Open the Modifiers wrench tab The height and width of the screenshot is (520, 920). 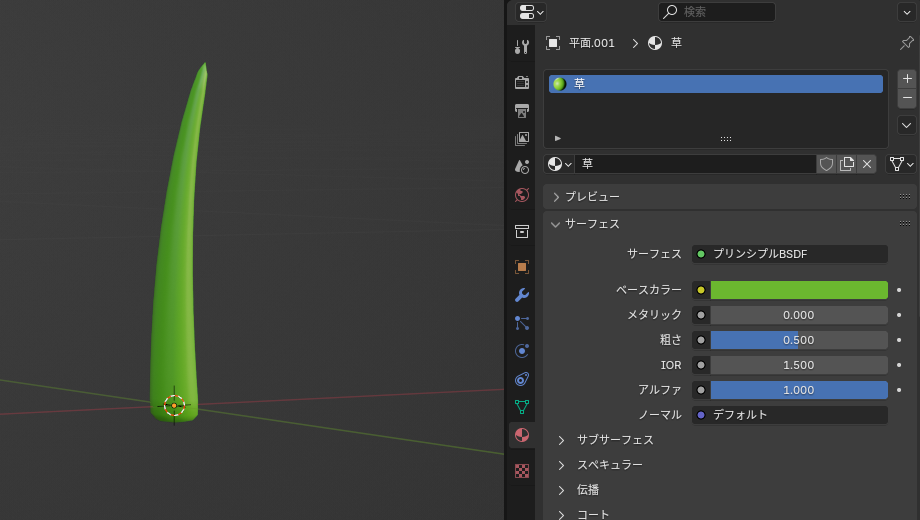[521, 295]
